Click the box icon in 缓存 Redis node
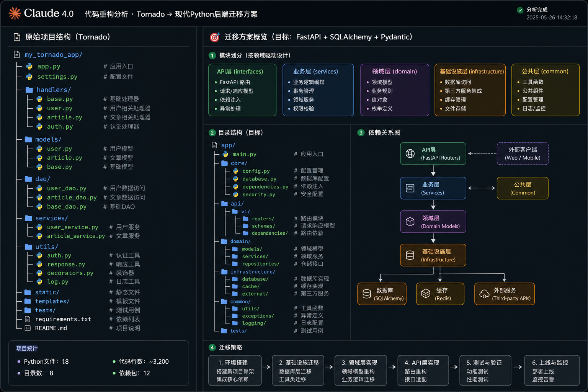This screenshot has width=588, height=392. click(426, 294)
